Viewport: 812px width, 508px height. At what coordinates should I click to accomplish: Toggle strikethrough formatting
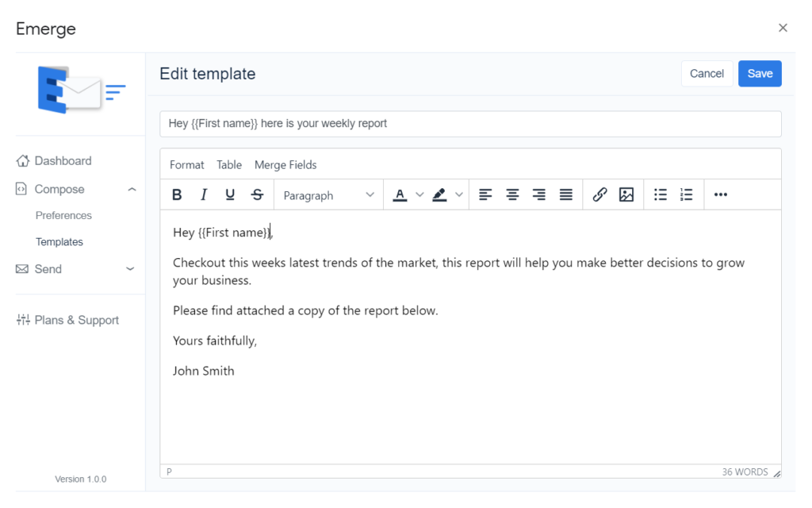(x=257, y=195)
